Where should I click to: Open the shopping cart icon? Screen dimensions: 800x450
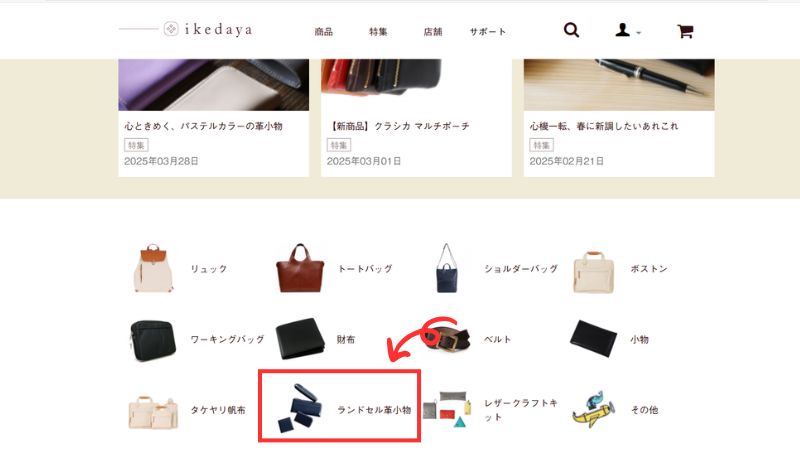685,31
